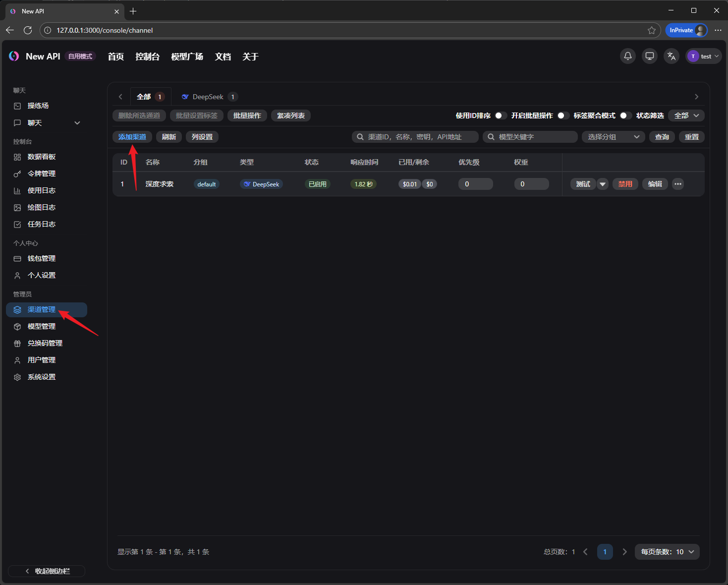
Task: Open 模型广场 in top navigation
Action: click(x=187, y=57)
